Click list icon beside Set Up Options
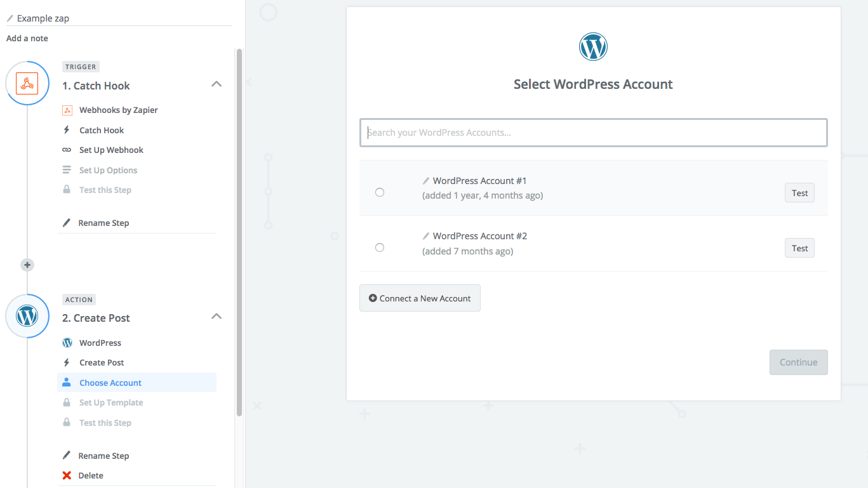 click(x=67, y=170)
